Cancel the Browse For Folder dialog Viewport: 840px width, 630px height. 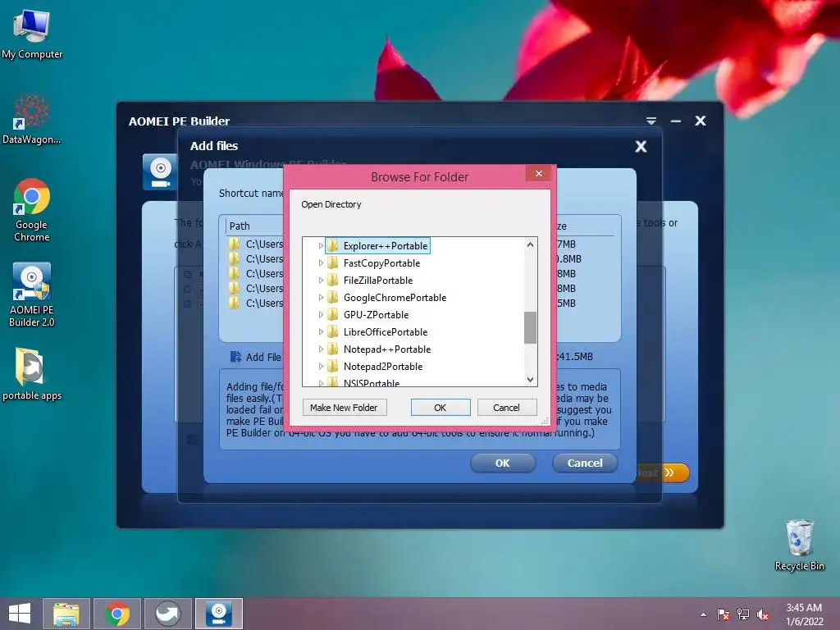pos(506,408)
